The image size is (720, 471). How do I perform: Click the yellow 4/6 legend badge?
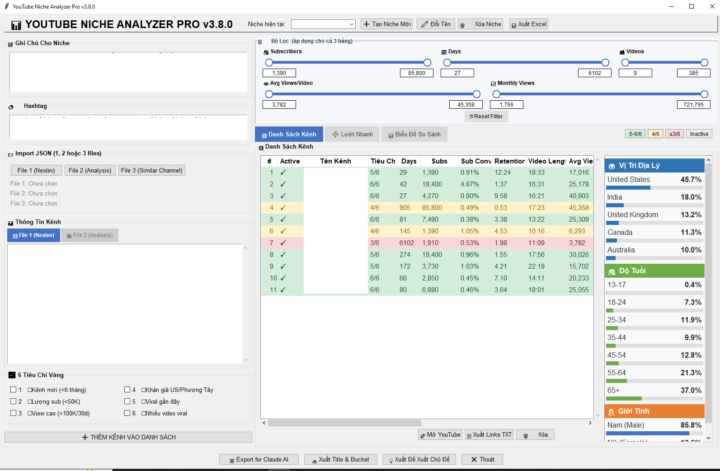pos(655,134)
